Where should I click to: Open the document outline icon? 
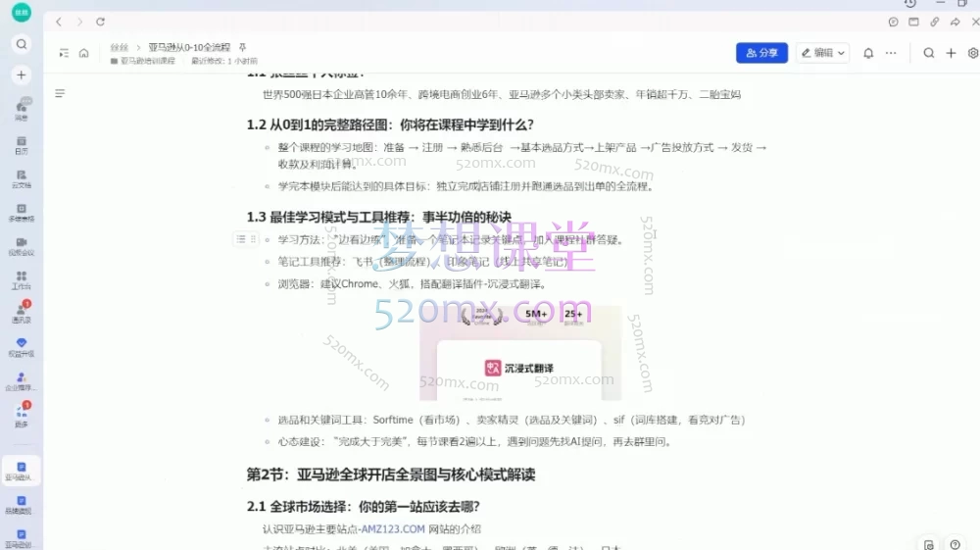[x=60, y=94]
